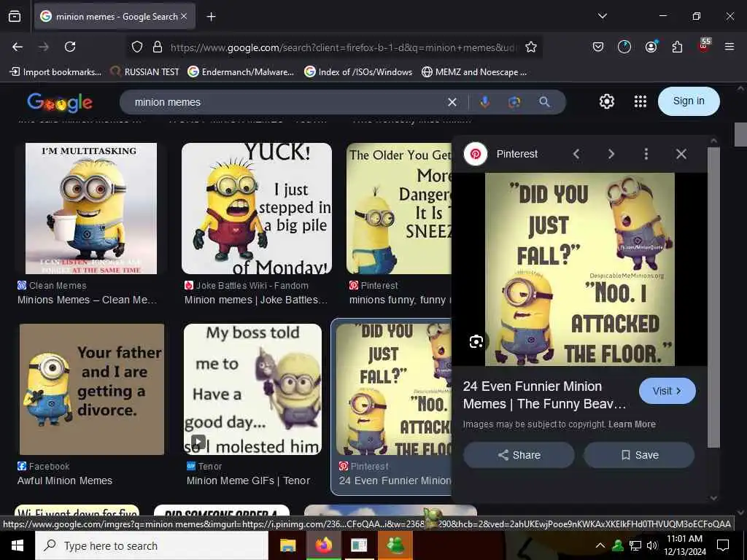
Task: Click the Windows taskbar search box
Action: click(x=152, y=545)
